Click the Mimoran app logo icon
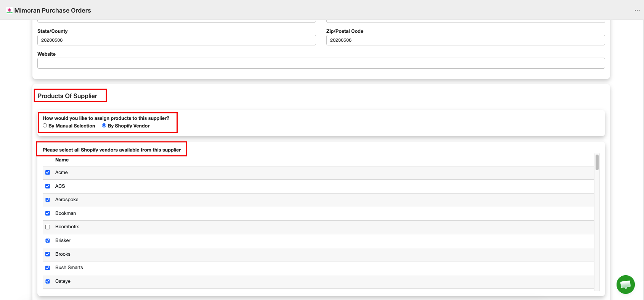This screenshot has height=300, width=644. 10,10
